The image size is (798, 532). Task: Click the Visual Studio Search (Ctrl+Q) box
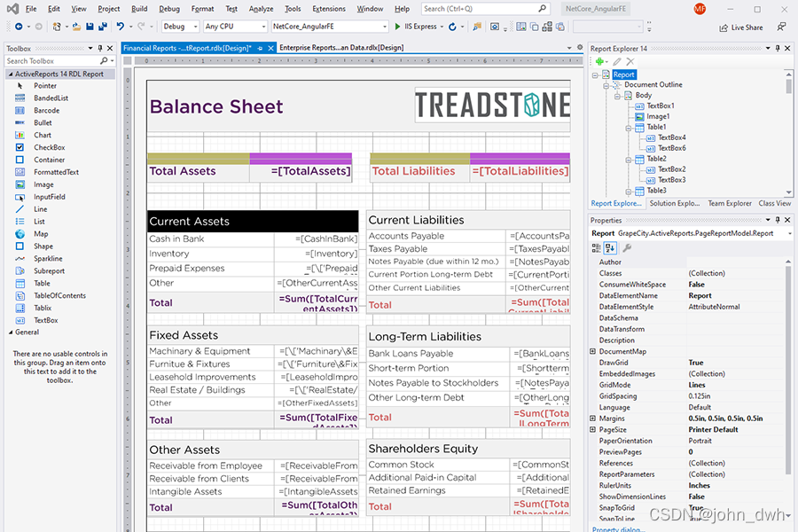(485, 9)
